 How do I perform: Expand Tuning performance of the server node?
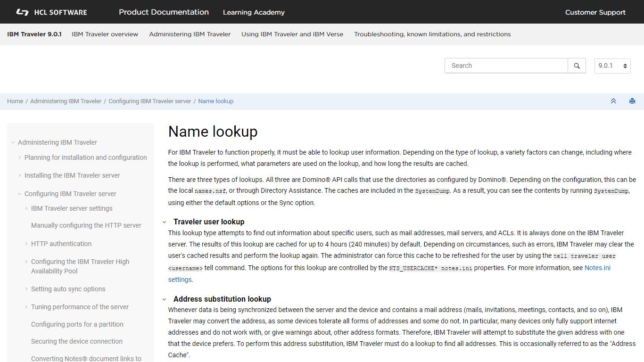tap(26, 307)
